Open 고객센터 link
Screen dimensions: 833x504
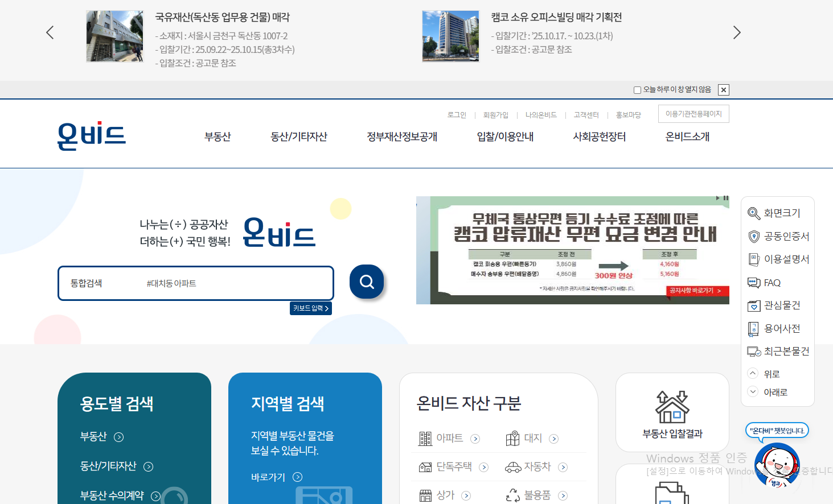(586, 115)
